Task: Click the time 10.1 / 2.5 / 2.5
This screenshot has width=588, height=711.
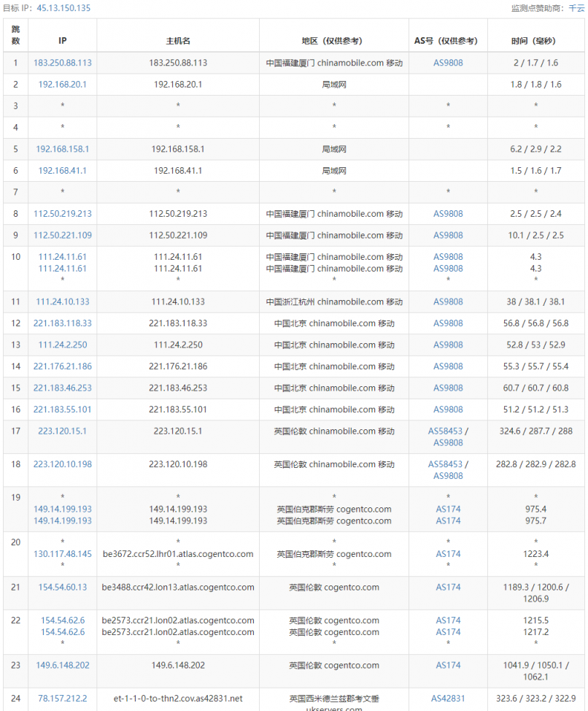Action: [536, 235]
